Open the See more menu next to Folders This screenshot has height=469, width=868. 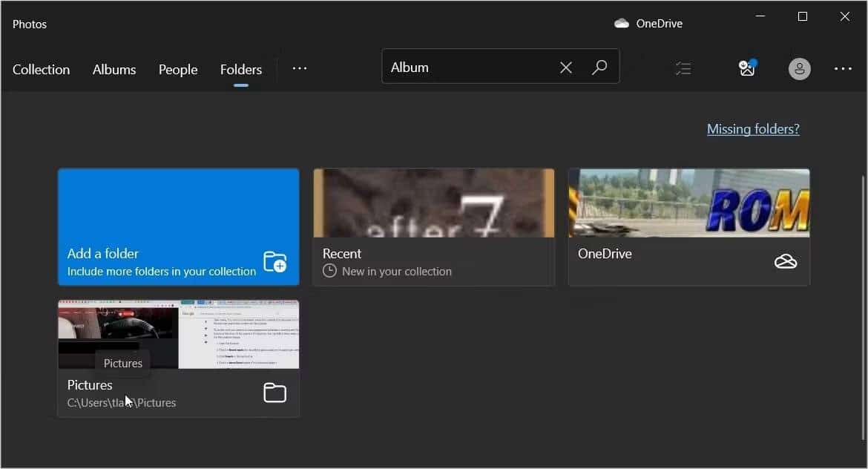click(x=300, y=68)
